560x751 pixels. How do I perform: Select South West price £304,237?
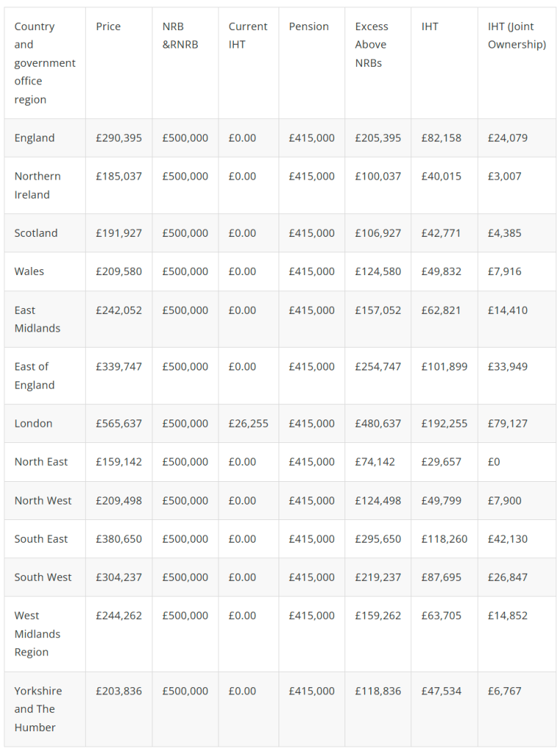[119, 577]
